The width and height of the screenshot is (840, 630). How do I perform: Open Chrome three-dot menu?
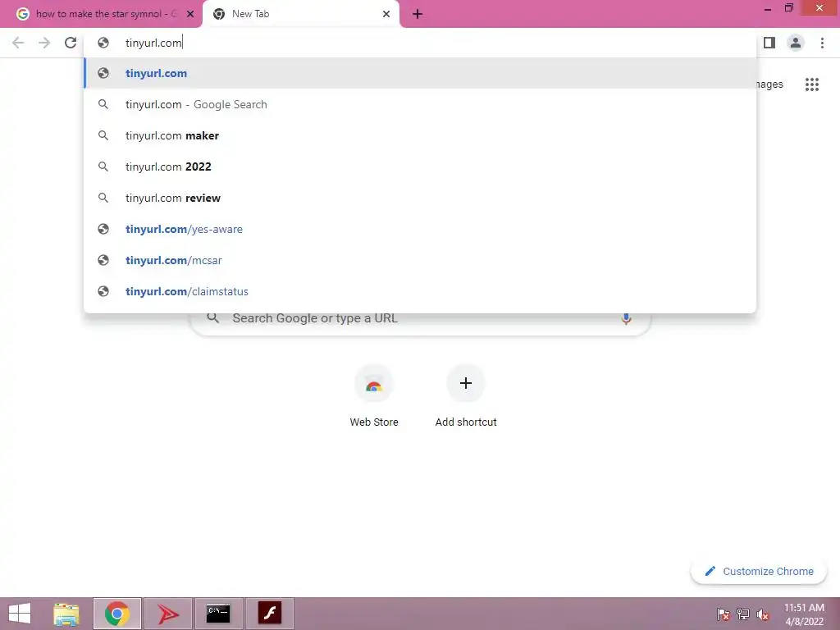(822, 43)
